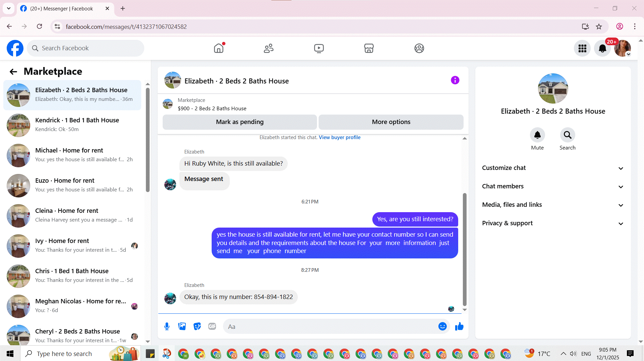
Task: Select message 'Okay, this is my number: 854-894-1822'
Action: pos(238,297)
